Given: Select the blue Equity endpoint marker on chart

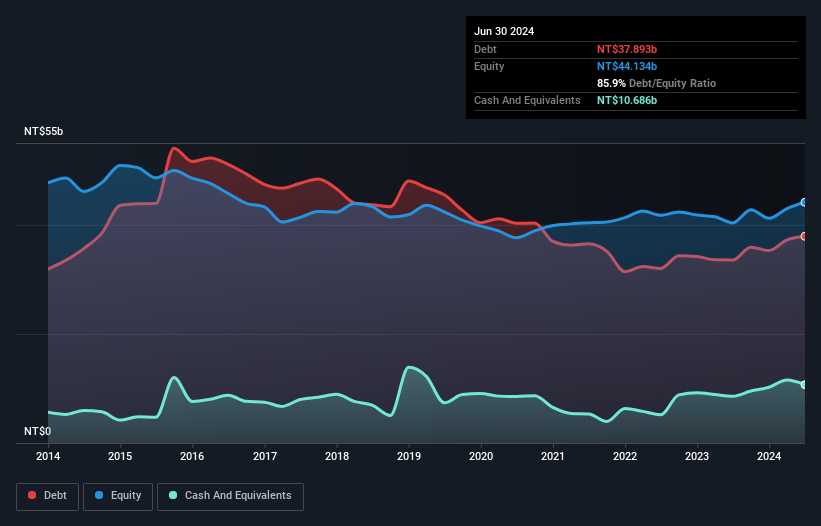Looking at the screenshot, I should pyautogui.click(x=804, y=203).
